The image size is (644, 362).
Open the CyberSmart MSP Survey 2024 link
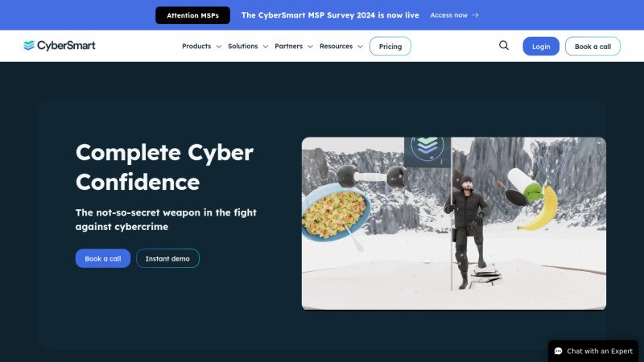point(330,15)
